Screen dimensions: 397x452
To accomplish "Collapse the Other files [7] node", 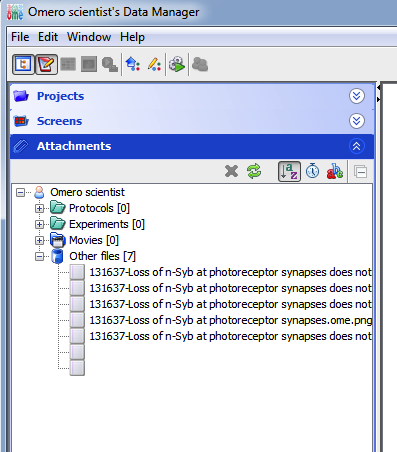I will pos(39,256).
